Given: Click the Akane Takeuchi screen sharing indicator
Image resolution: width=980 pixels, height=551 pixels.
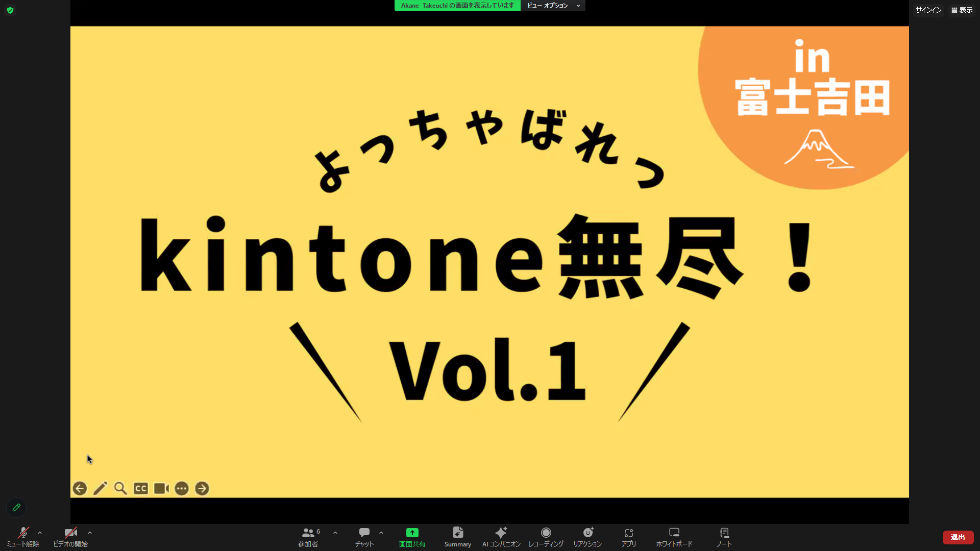Looking at the screenshot, I should click(457, 6).
